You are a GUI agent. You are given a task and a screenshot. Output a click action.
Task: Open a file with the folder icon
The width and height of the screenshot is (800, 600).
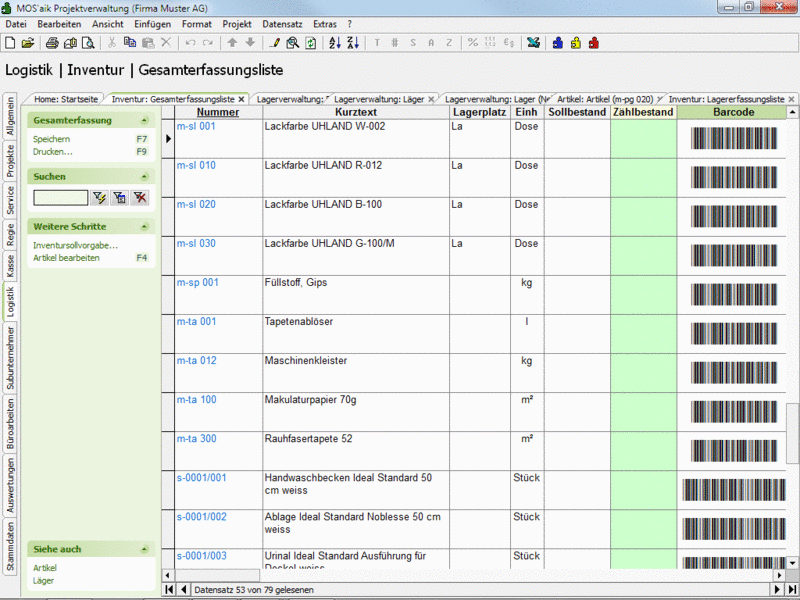28,43
